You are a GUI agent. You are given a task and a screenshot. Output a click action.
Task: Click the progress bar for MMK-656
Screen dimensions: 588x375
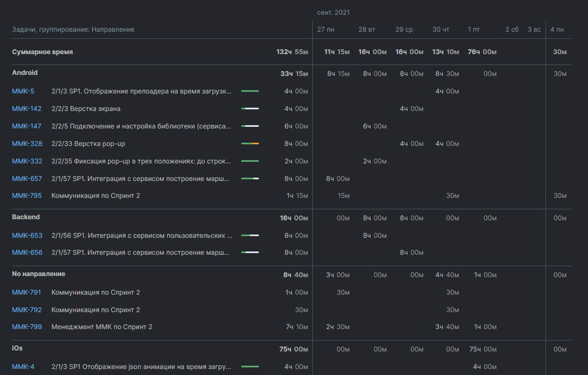(250, 253)
